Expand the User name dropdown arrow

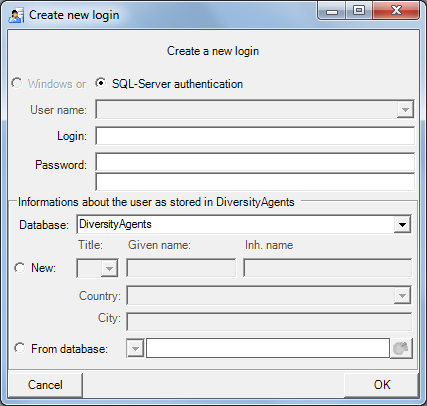[x=405, y=110]
